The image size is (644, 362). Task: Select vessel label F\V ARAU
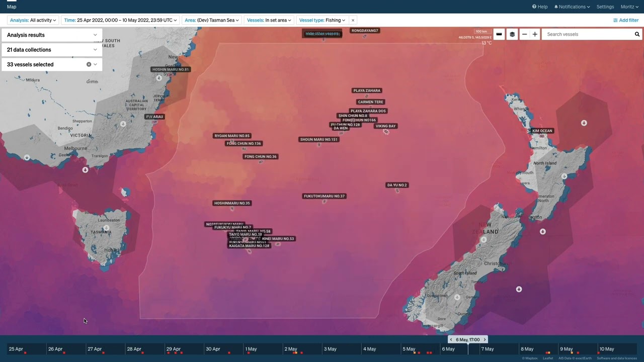(x=155, y=117)
